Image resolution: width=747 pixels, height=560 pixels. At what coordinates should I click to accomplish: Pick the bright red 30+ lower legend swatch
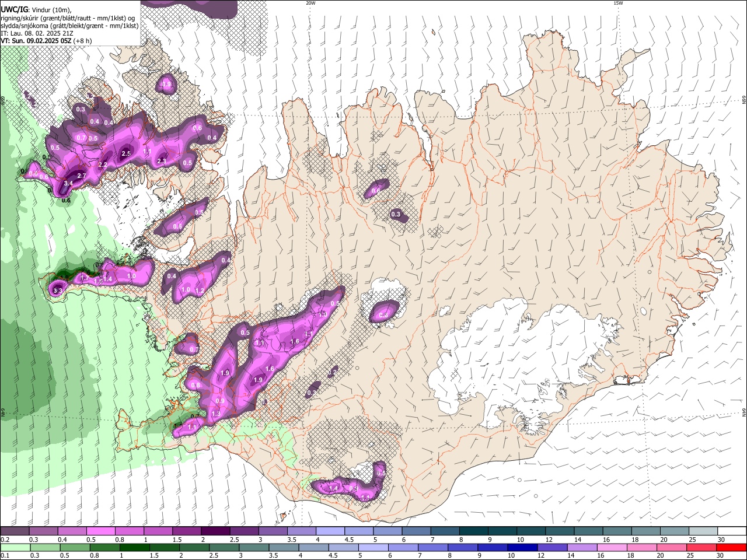731,547
